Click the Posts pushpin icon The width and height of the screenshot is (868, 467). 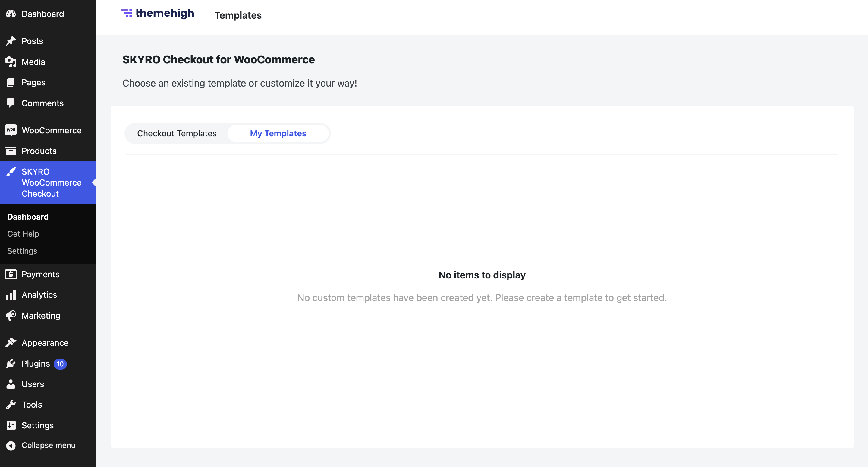11,41
